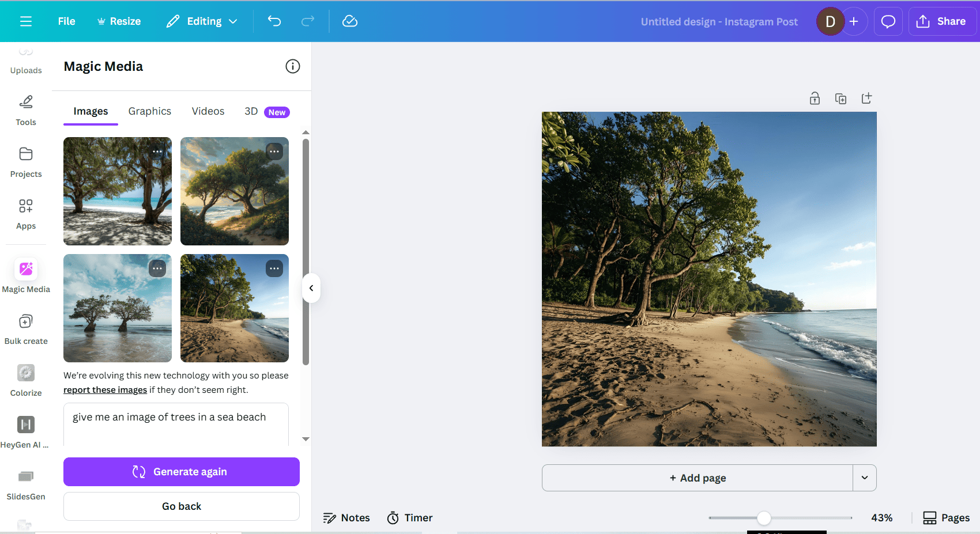Lock the page using padlock icon

(815, 99)
